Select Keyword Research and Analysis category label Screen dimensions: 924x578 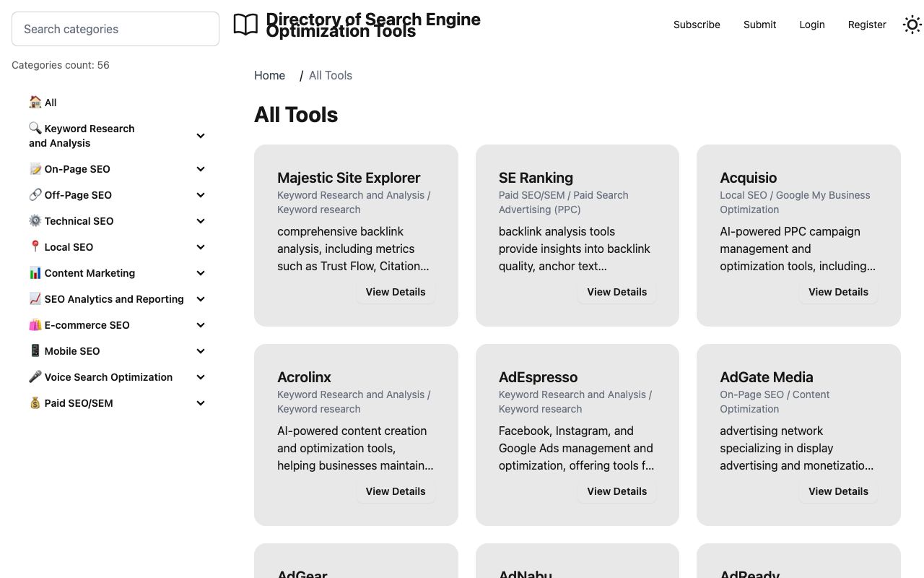click(82, 136)
